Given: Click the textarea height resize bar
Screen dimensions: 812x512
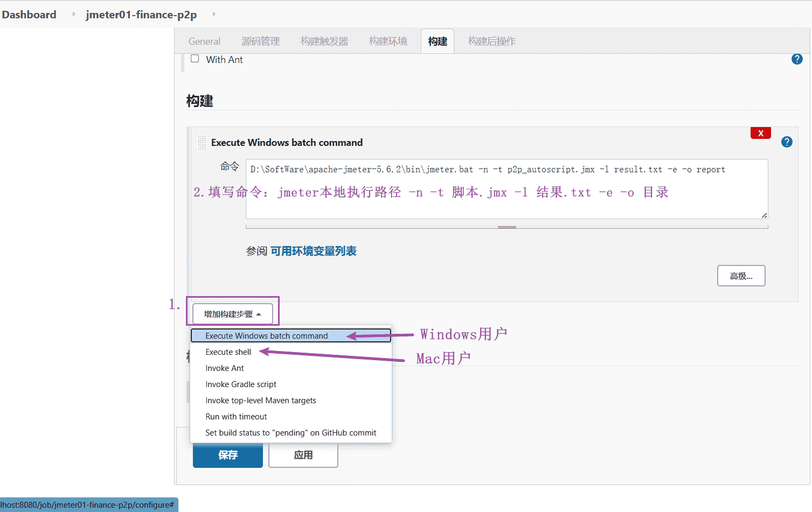Looking at the screenshot, I should point(506,227).
